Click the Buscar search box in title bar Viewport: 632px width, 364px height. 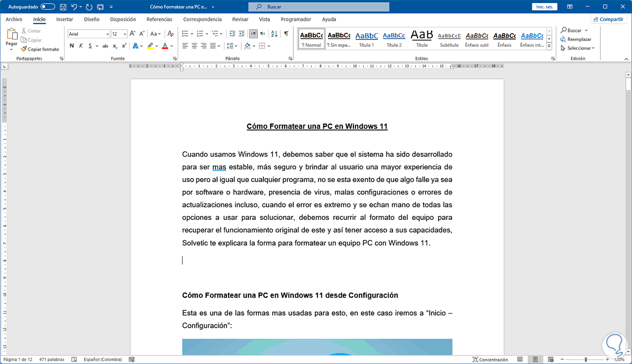[x=319, y=7]
